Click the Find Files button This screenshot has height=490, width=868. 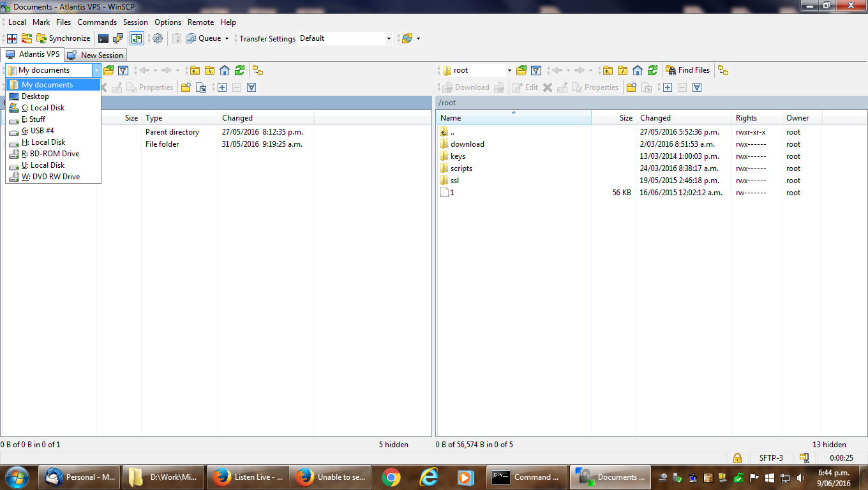click(x=687, y=70)
